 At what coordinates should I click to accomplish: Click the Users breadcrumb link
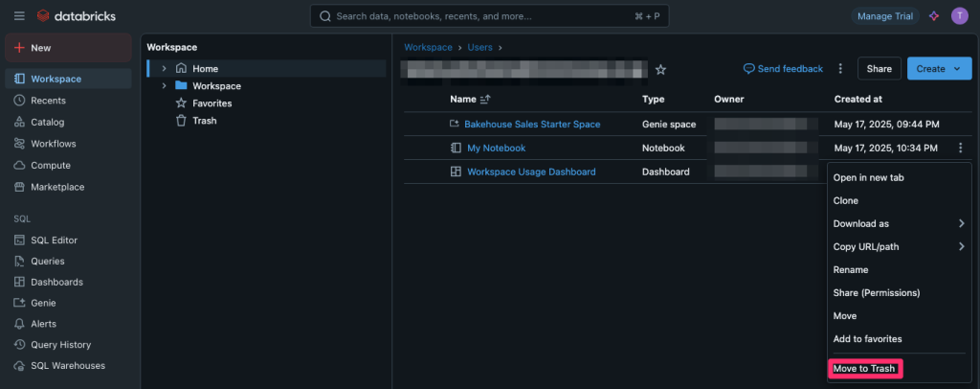479,48
